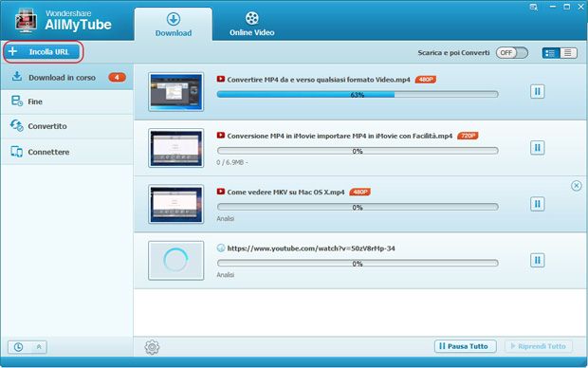Pause the youtube.com URL download
This screenshot has width=588, height=368.
coord(537,260)
